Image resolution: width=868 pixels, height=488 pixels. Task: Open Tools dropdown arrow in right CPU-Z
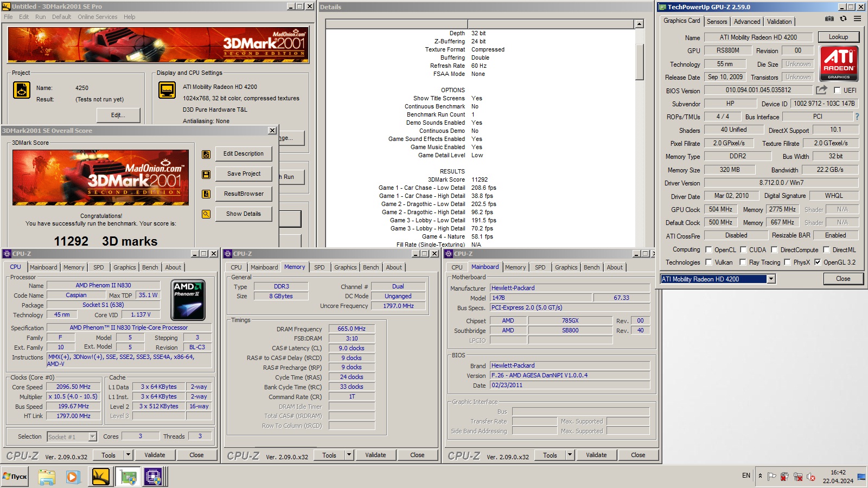(570, 455)
